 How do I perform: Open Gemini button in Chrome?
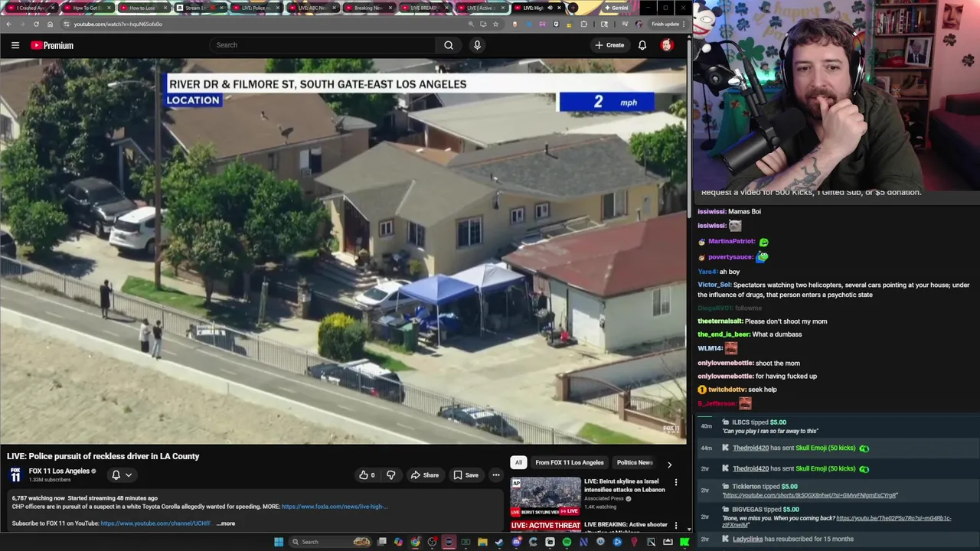coord(617,8)
